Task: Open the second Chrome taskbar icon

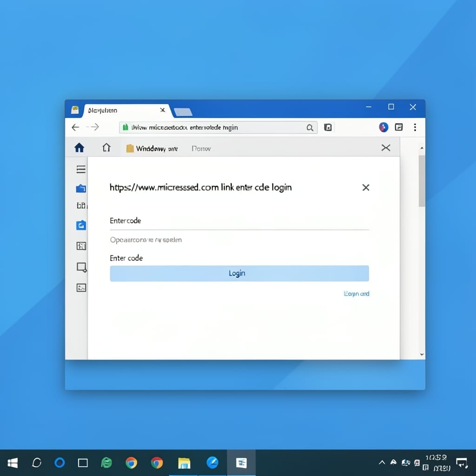Action: (157, 463)
